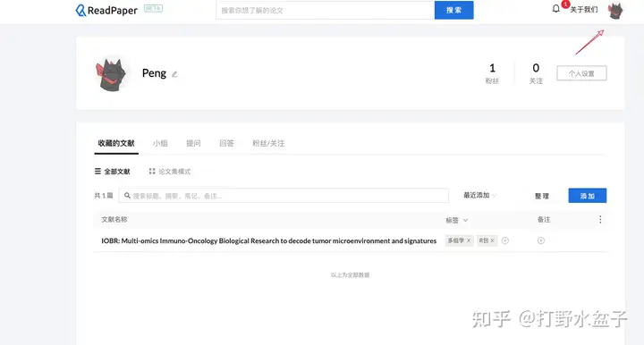Switch to the 回答 tab
644x345 pixels.
pos(226,143)
